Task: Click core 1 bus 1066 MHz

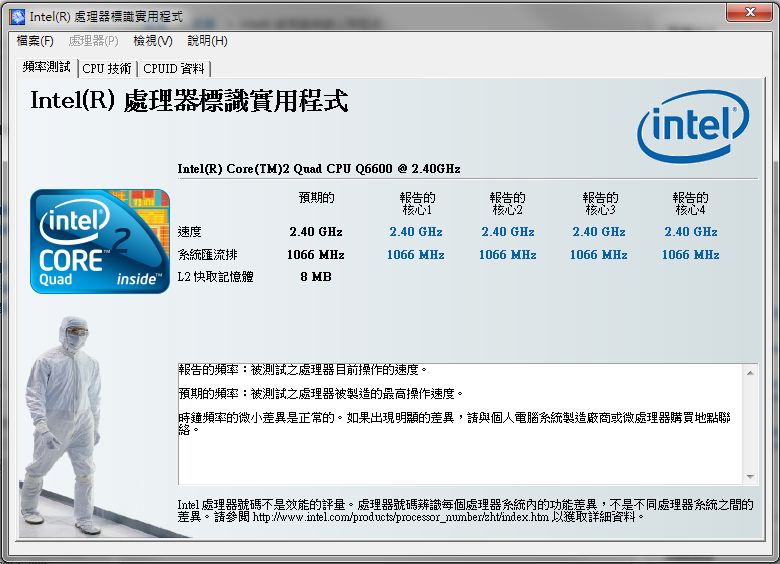Action: tap(416, 255)
